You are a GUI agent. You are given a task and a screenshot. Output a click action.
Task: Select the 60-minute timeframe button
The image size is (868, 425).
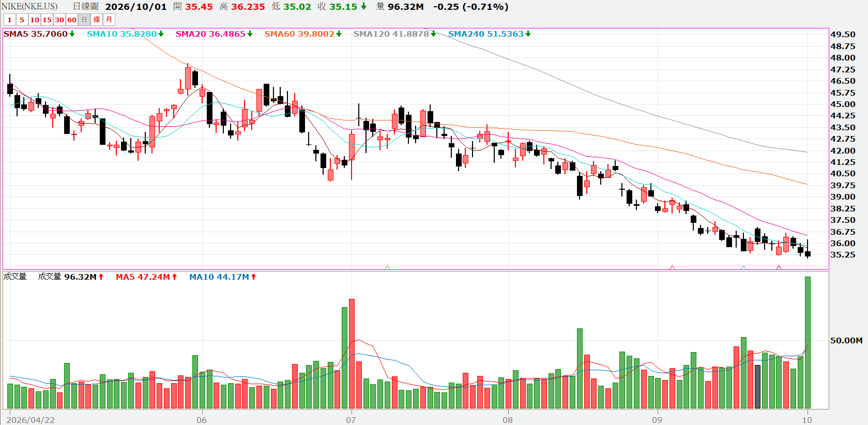point(72,20)
